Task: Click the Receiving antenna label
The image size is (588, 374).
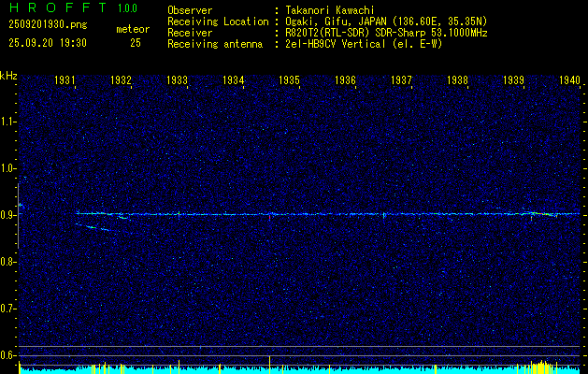Action: 215,44
